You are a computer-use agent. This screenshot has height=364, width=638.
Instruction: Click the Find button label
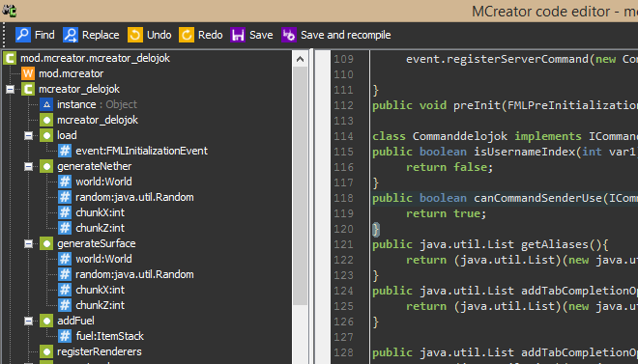coord(44,35)
